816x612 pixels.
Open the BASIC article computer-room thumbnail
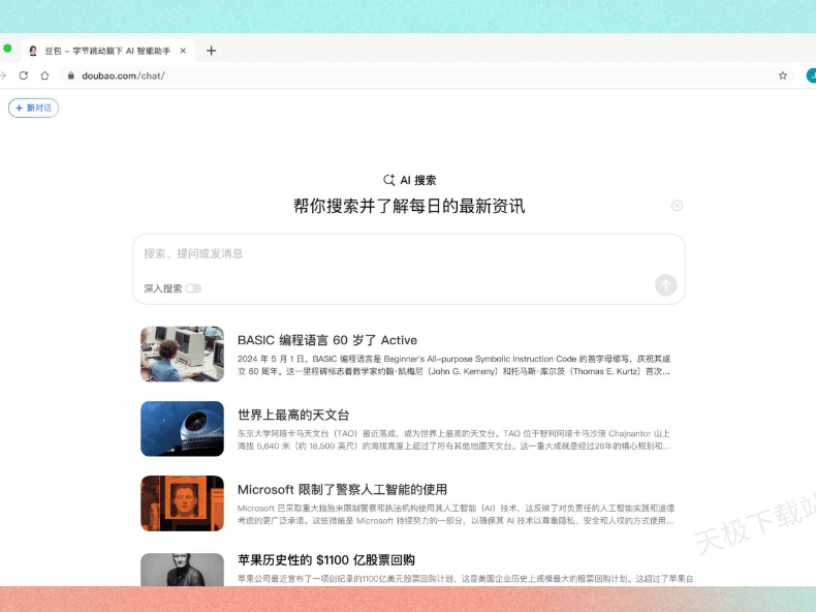point(182,354)
